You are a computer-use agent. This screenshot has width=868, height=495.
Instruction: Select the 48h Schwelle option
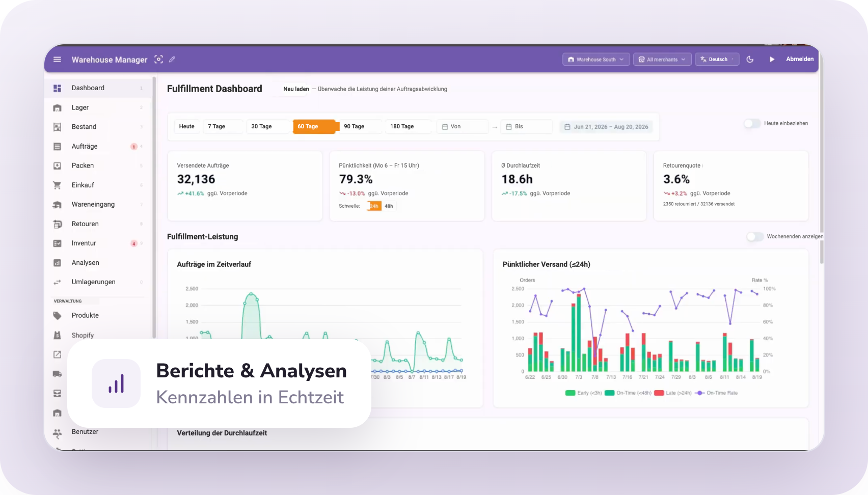pyautogui.click(x=389, y=206)
